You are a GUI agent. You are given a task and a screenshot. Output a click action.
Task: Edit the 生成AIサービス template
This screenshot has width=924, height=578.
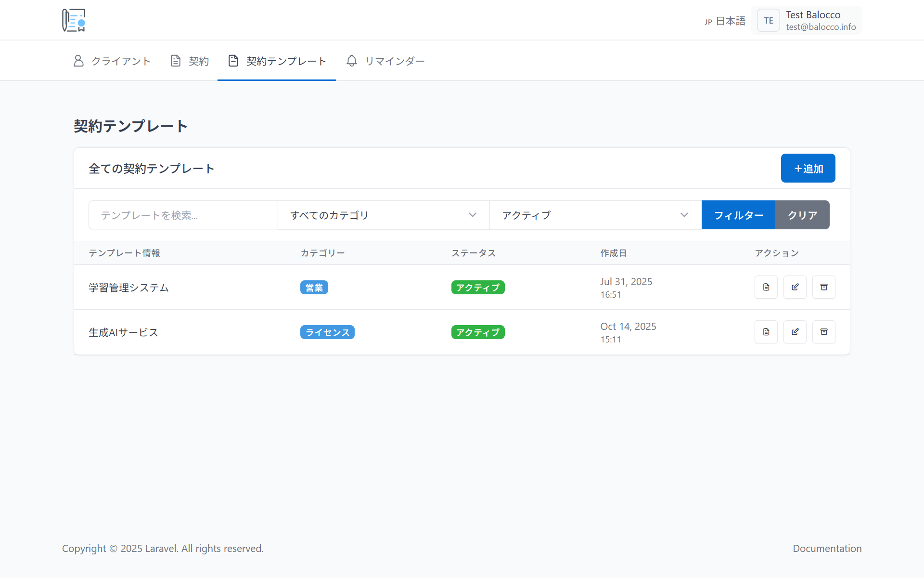point(795,332)
